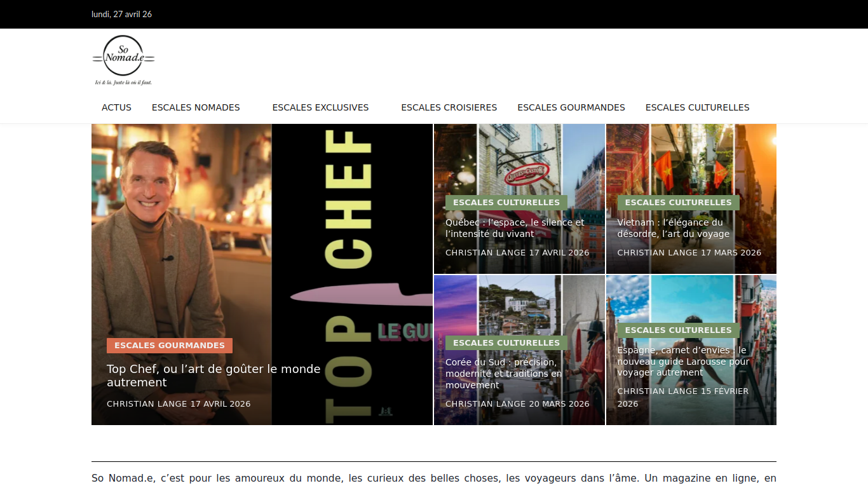Click the date "lundi, 27 avril 26" in top bar
868x488 pixels.
pos(121,14)
